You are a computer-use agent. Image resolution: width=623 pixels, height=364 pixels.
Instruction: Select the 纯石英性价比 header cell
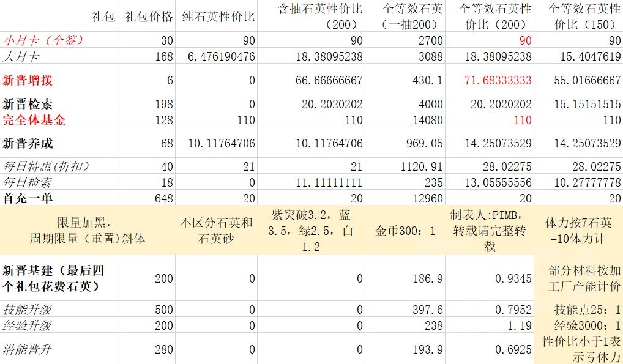[x=217, y=16]
